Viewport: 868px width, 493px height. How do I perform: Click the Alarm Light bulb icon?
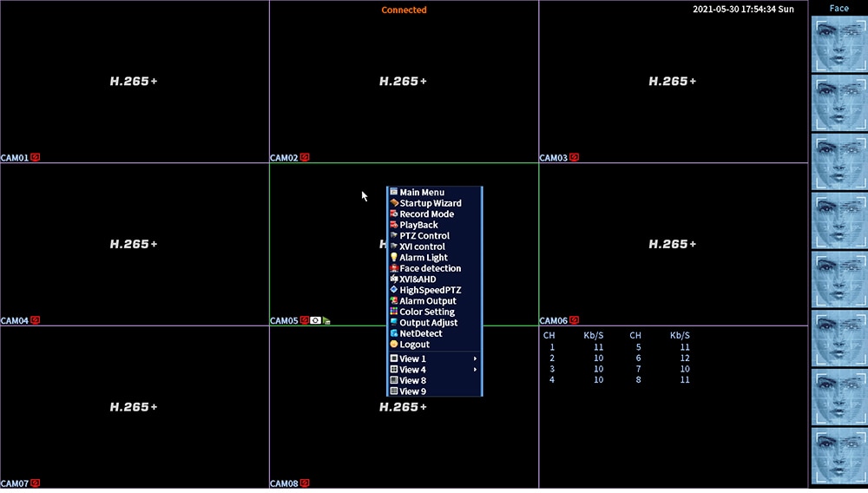point(393,257)
